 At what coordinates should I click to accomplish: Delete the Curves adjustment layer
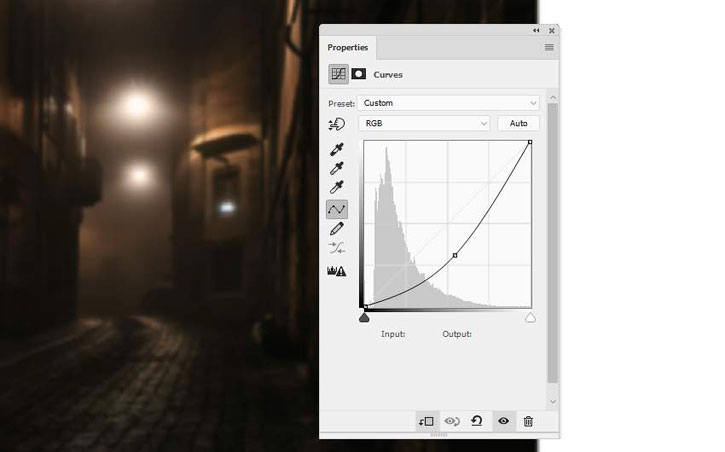[528, 421]
